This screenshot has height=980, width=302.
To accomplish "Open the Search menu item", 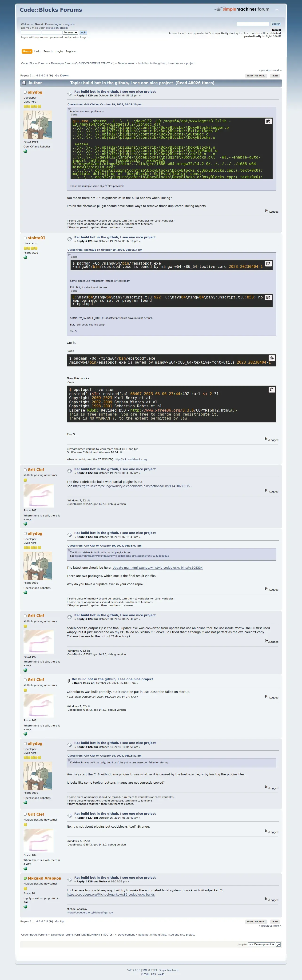I will point(48,51).
